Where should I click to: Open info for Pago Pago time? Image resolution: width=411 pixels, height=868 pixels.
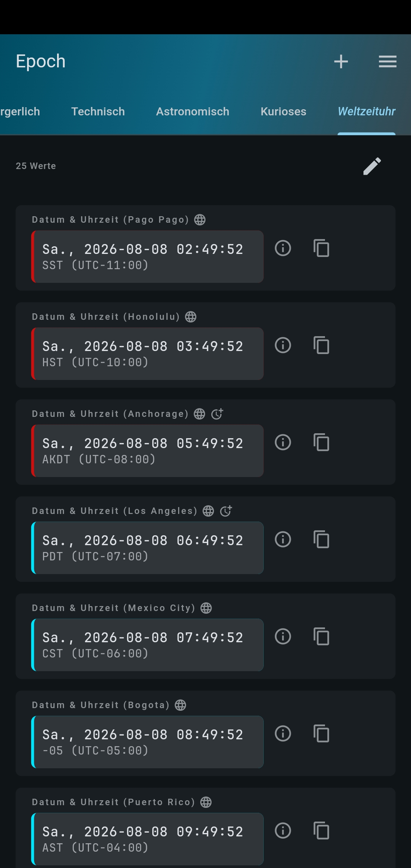(283, 248)
